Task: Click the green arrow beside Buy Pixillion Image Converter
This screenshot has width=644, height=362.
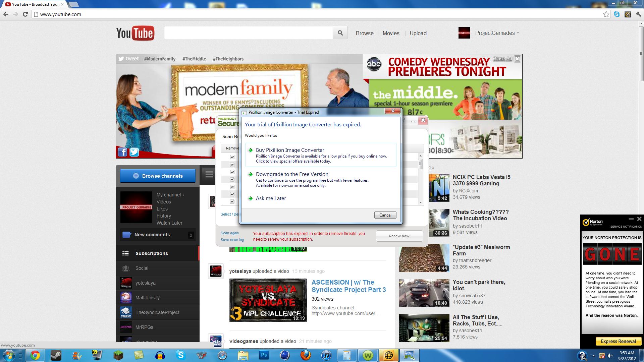Action: [250, 150]
